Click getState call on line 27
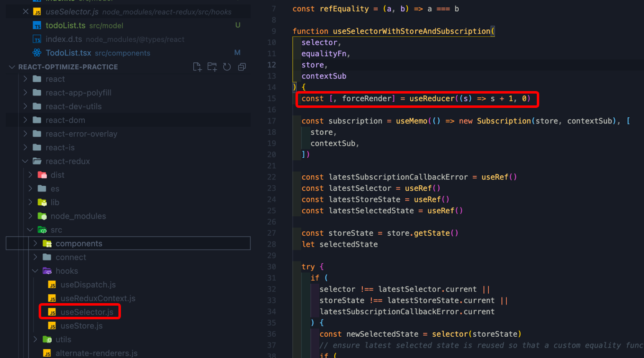Viewport: 644px width, 358px height. click(431, 233)
